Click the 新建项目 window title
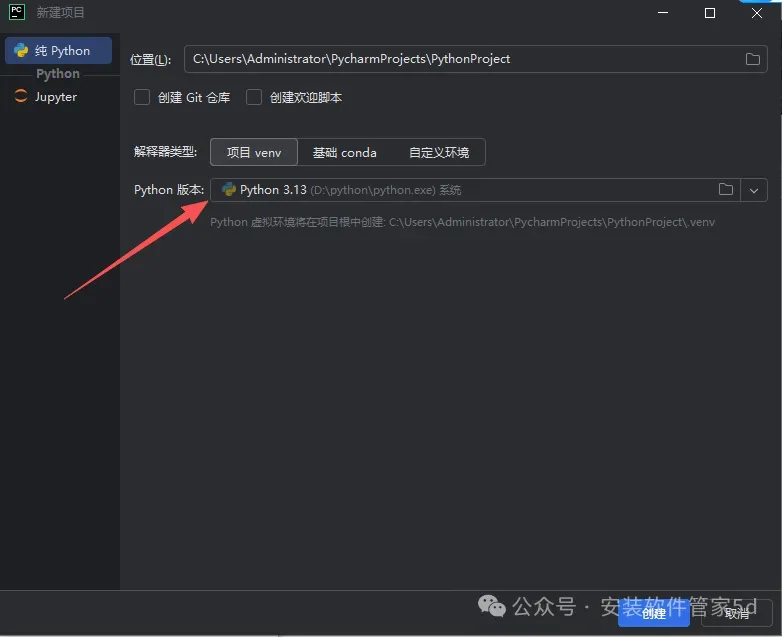Viewport: 782px width, 637px height. point(60,12)
